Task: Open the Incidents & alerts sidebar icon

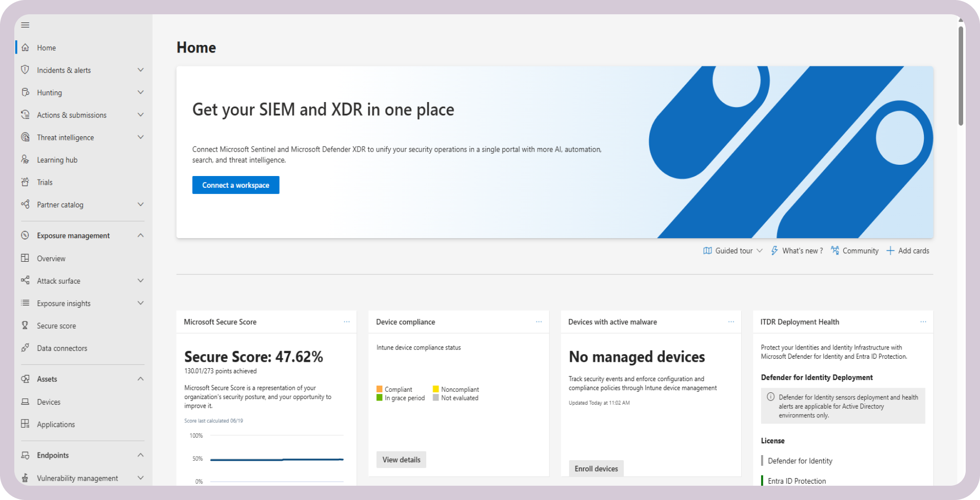Action: (x=26, y=70)
